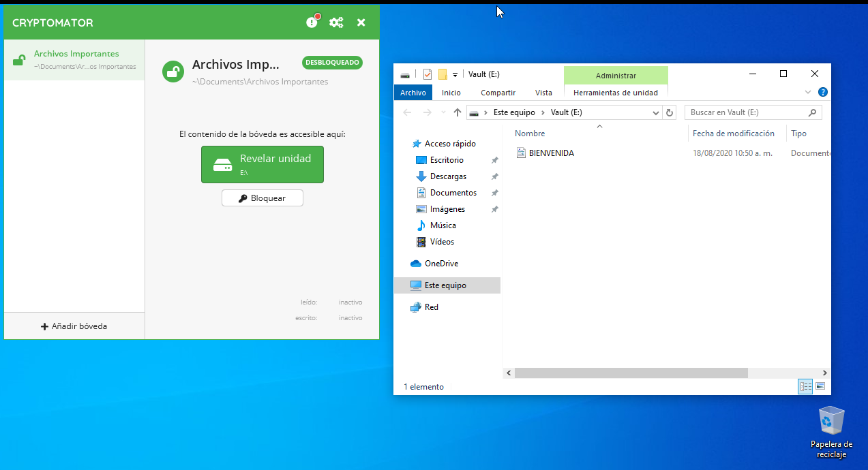Refresh the Vault (E:) folder
This screenshot has width=868, height=470.
[x=670, y=112]
